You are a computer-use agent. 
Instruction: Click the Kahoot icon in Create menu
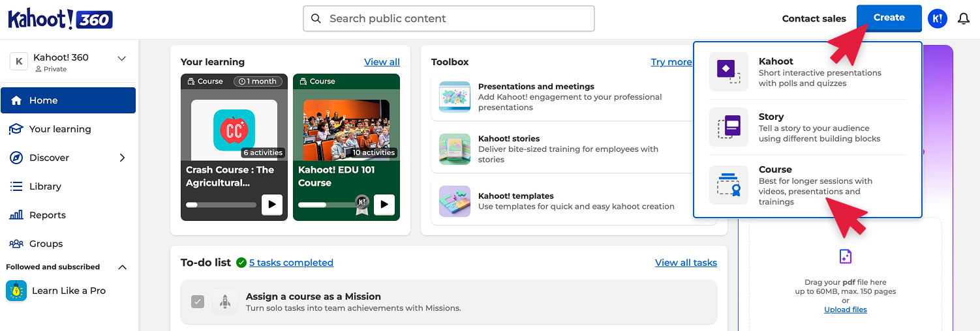(x=729, y=72)
